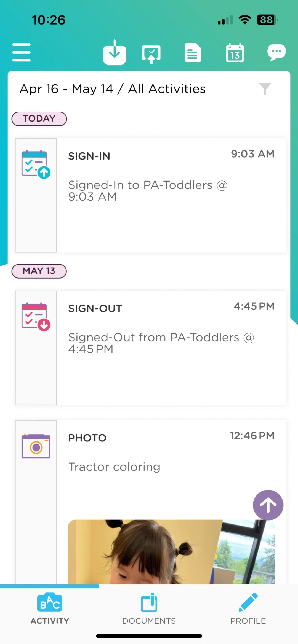The width and height of the screenshot is (298, 644).
Task: Tap the Sign-In calendar checklist icon
Action: tap(36, 164)
